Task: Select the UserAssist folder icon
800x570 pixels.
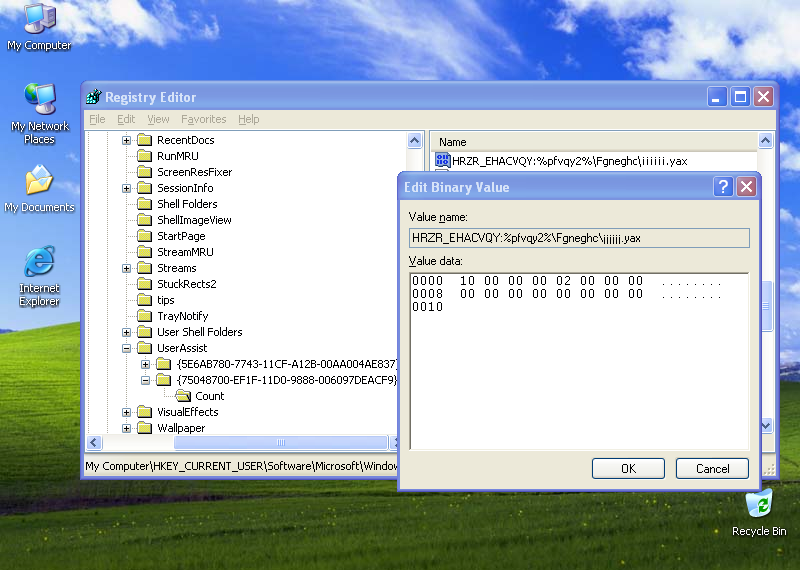Action: [x=145, y=348]
